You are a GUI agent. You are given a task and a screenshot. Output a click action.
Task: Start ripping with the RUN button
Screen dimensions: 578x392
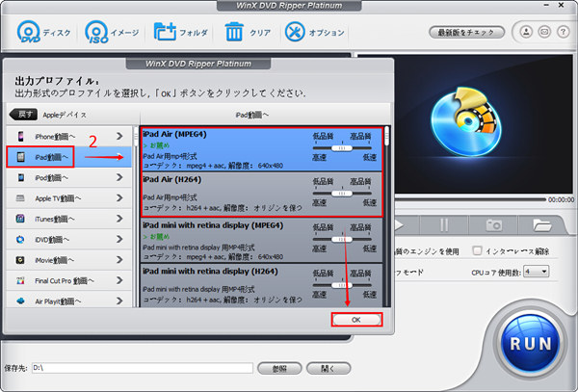pyautogui.click(x=531, y=343)
